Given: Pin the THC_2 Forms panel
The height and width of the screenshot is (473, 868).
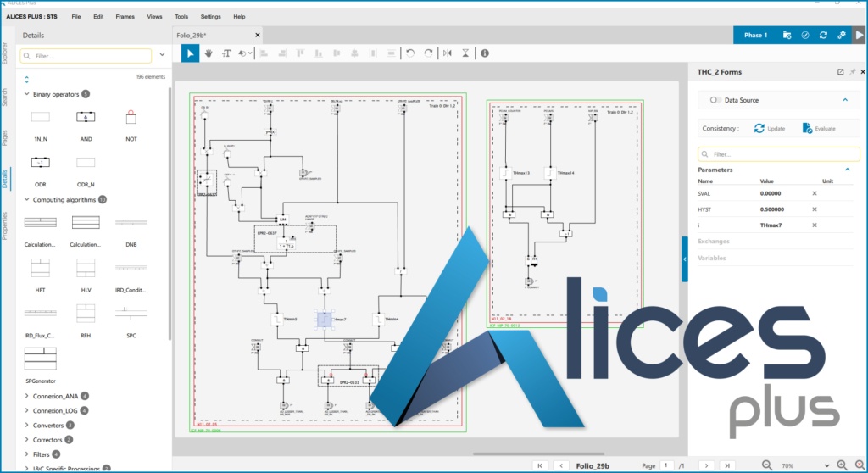Looking at the screenshot, I should coord(853,72).
